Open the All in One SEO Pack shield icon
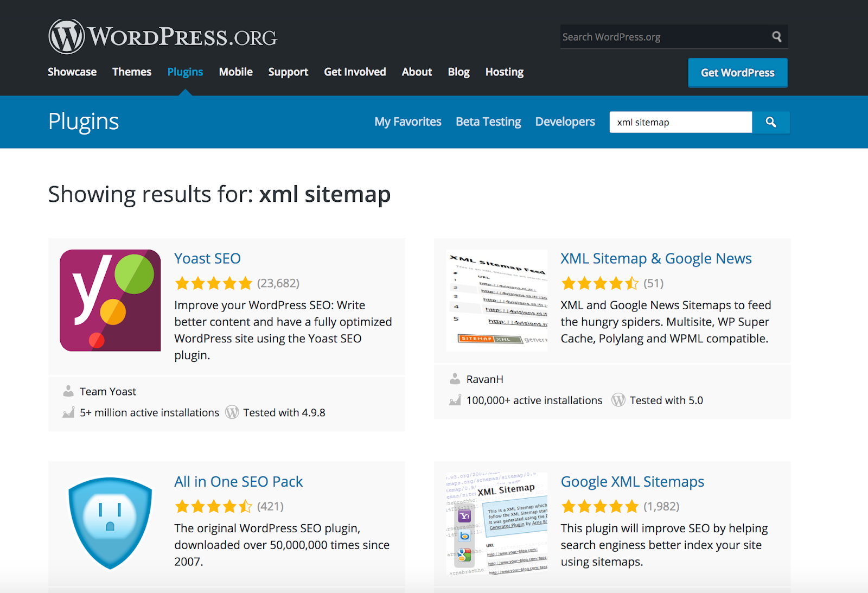This screenshot has height=593, width=868. point(110,523)
